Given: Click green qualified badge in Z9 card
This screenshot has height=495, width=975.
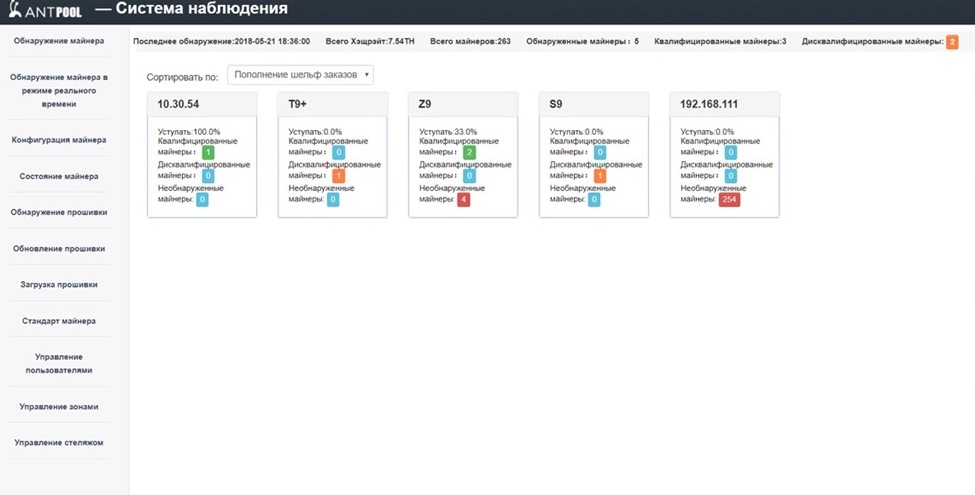Looking at the screenshot, I should [x=469, y=153].
